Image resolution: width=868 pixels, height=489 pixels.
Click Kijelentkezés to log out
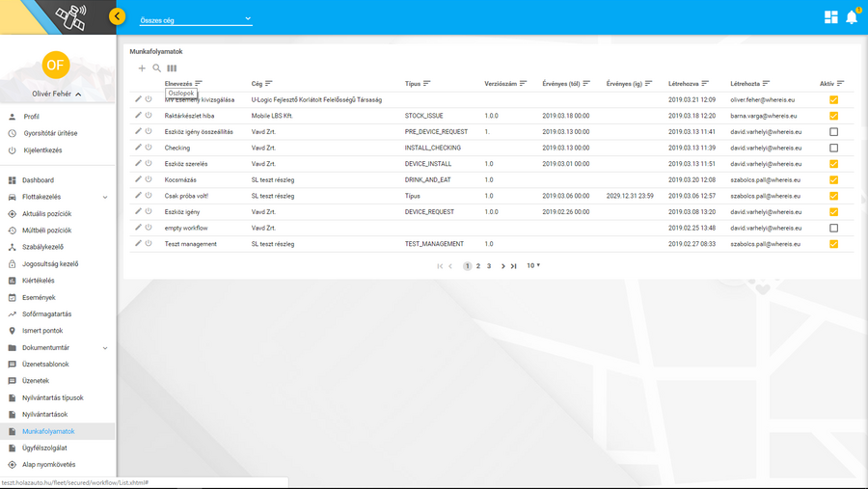coord(42,150)
